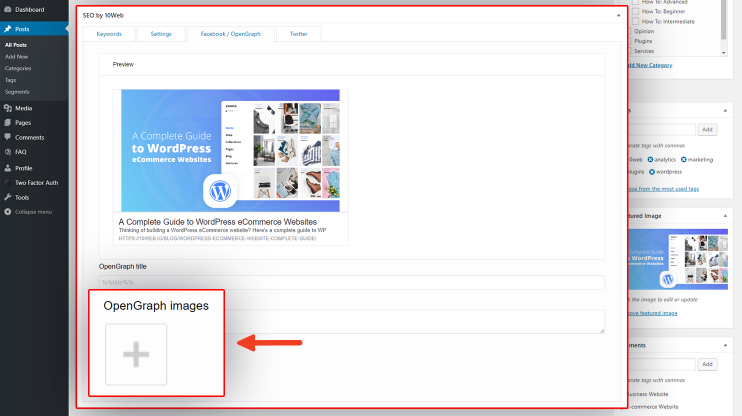Open Tools wrench icon
Image resolution: width=742 pixels, height=416 pixels.
tap(8, 197)
